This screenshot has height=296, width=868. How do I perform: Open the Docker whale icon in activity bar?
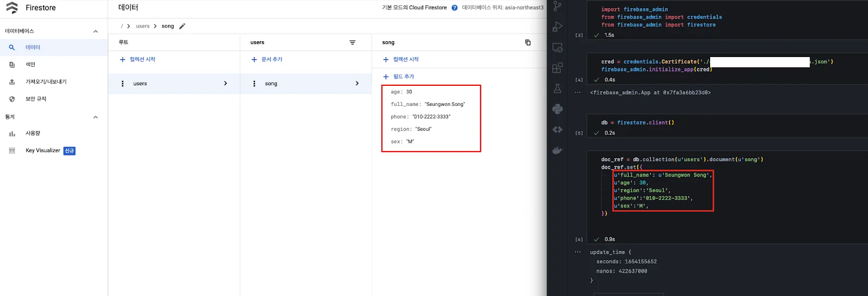tap(557, 150)
